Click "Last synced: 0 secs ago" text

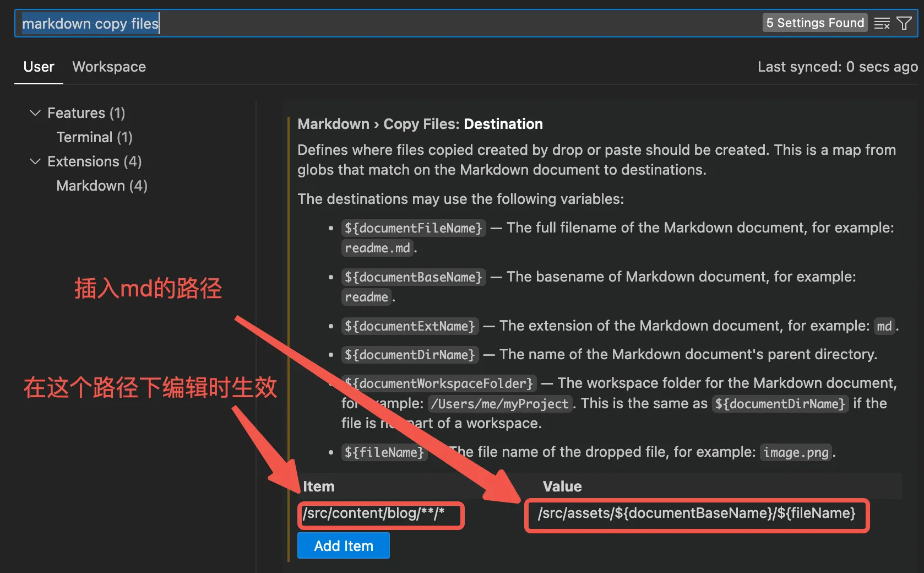(837, 67)
